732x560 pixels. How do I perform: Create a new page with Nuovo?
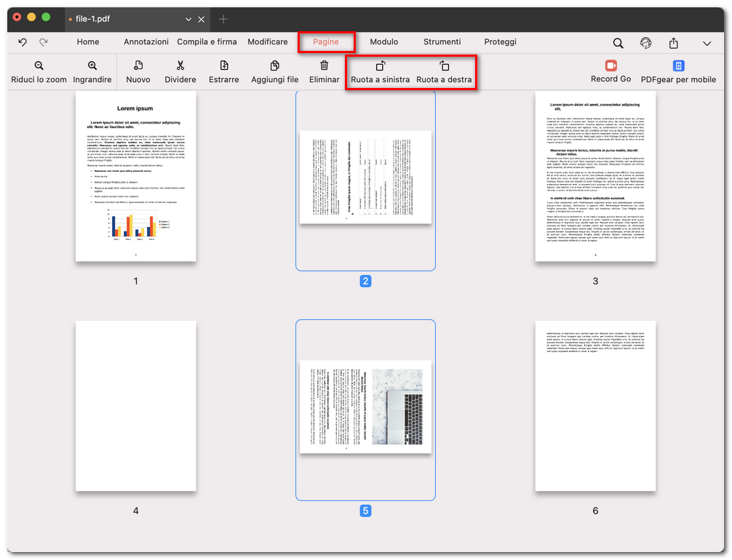coord(138,73)
